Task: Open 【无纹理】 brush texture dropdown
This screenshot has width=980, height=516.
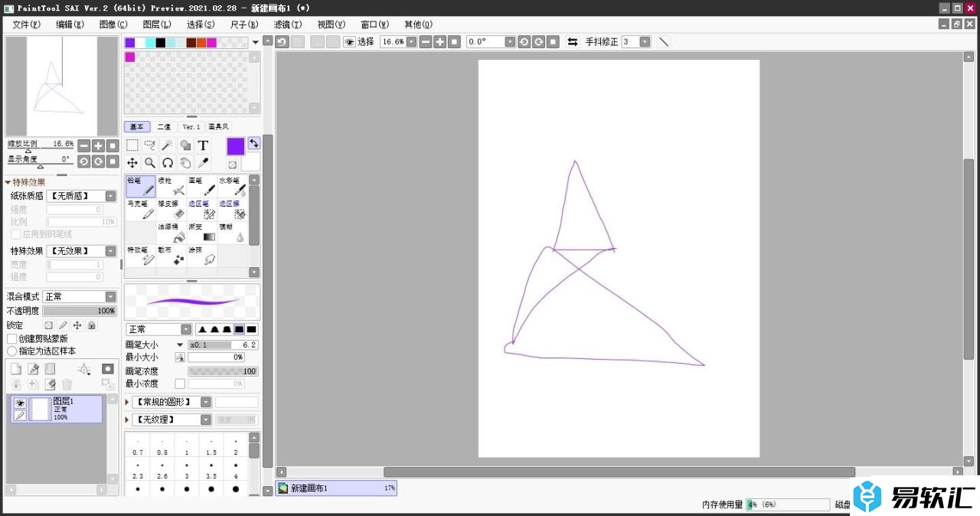Action: tap(171, 420)
